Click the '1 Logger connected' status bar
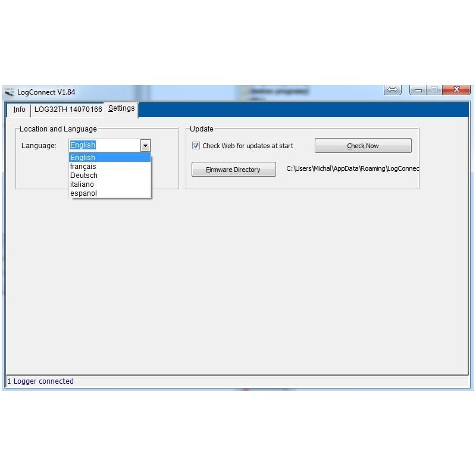The height and width of the screenshot is (476, 476). pyautogui.click(x=40, y=381)
